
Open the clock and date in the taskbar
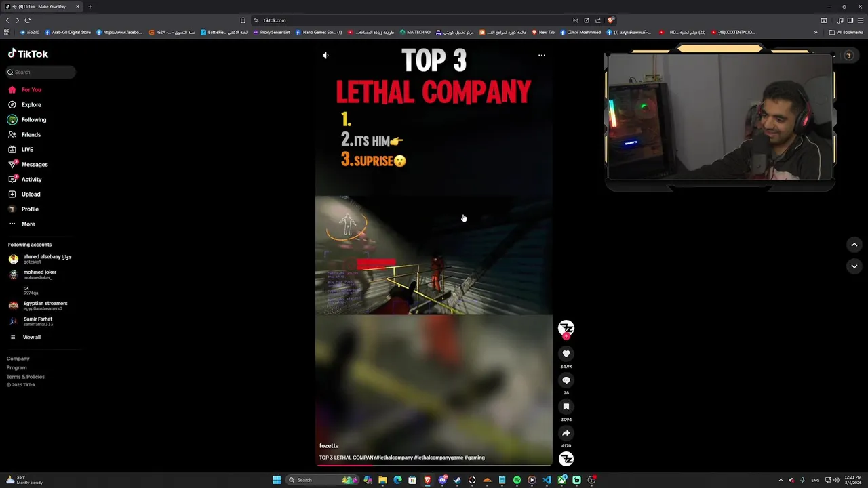[852, 480]
